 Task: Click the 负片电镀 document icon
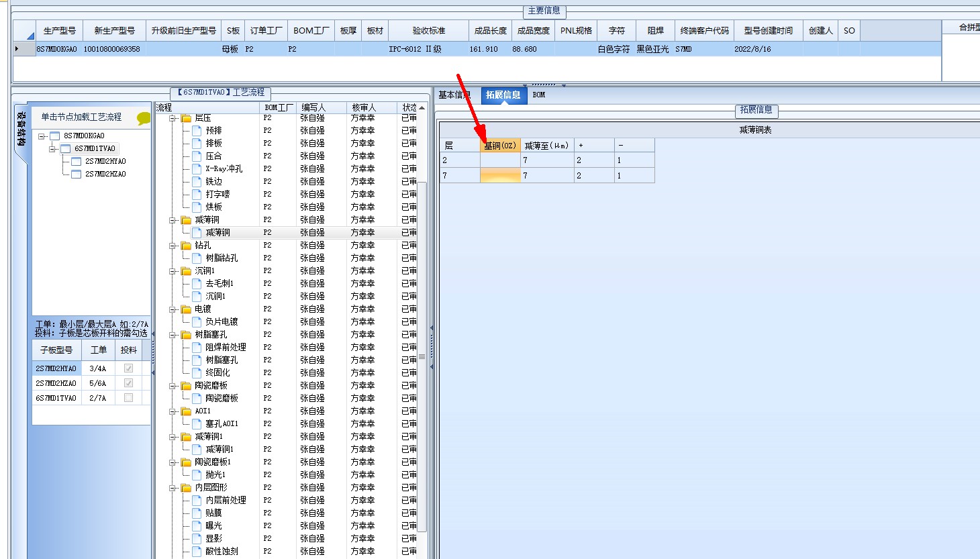[197, 321]
